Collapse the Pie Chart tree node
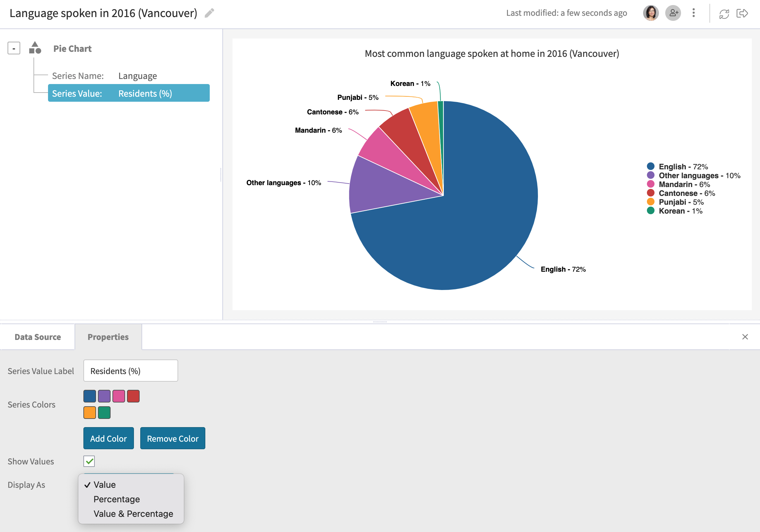 [x=14, y=48]
